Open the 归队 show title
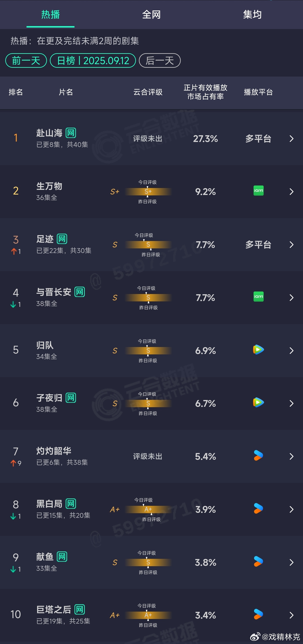The width and height of the screenshot is (303, 644). point(45,345)
